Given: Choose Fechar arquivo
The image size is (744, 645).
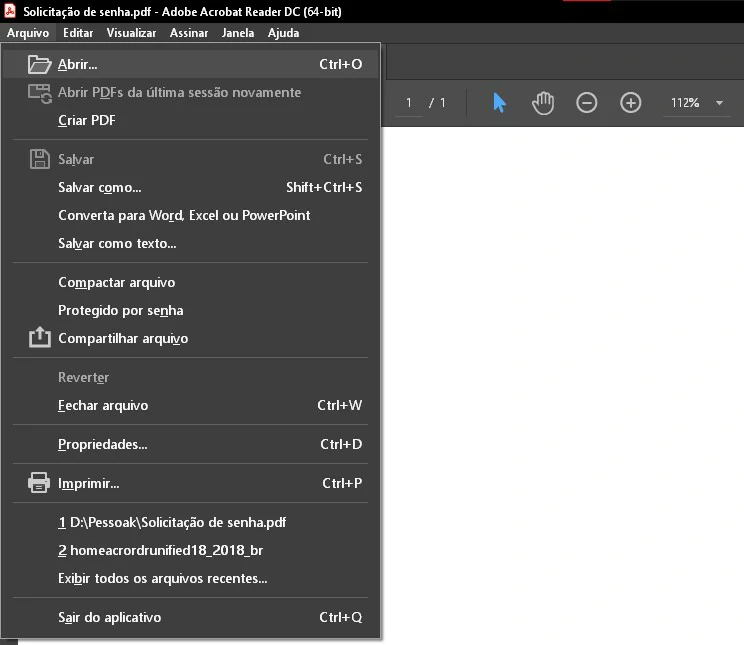Looking at the screenshot, I should coord(190,405).
